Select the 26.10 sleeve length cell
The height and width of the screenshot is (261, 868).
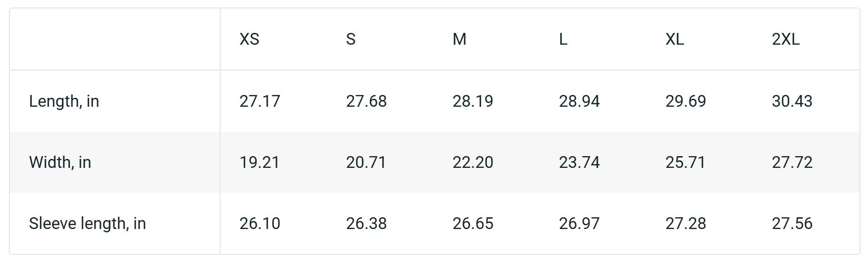(x=260, y=223)
